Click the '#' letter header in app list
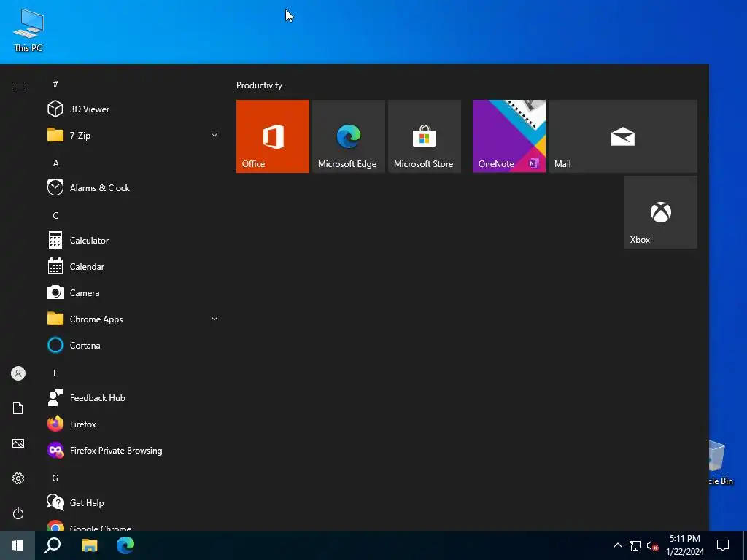Viewport: 747px width, 560px height. pos(55,84)
